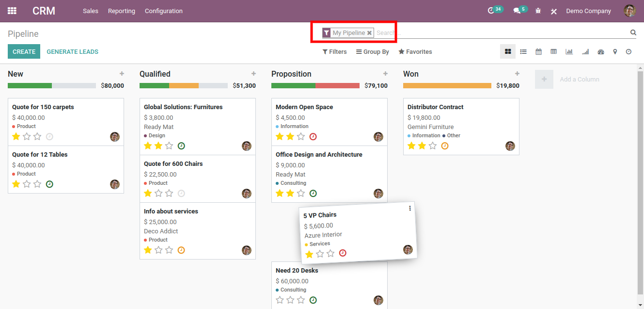This screenshot has width=644, height=309.
Task: Expand the Filters dropdown
Action: point(334,52)
